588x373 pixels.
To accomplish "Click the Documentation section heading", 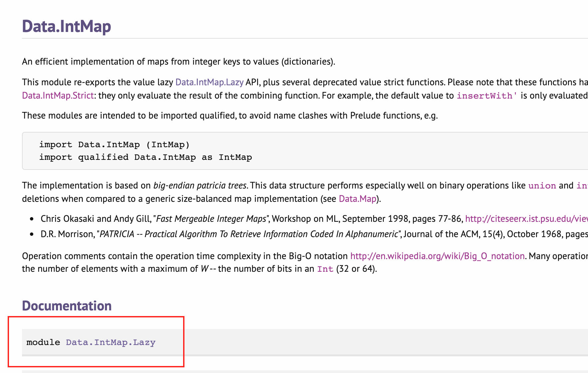I will click(x=67, y=306).
